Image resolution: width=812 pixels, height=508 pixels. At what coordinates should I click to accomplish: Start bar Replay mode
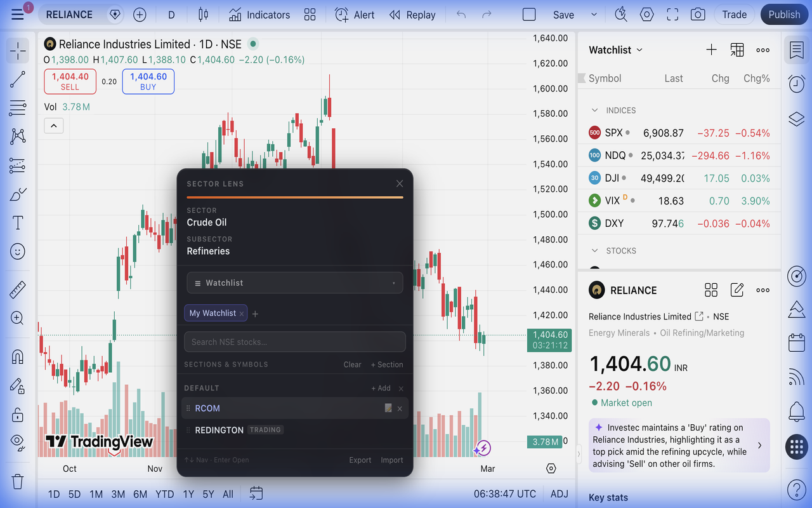tap(412, 15)
